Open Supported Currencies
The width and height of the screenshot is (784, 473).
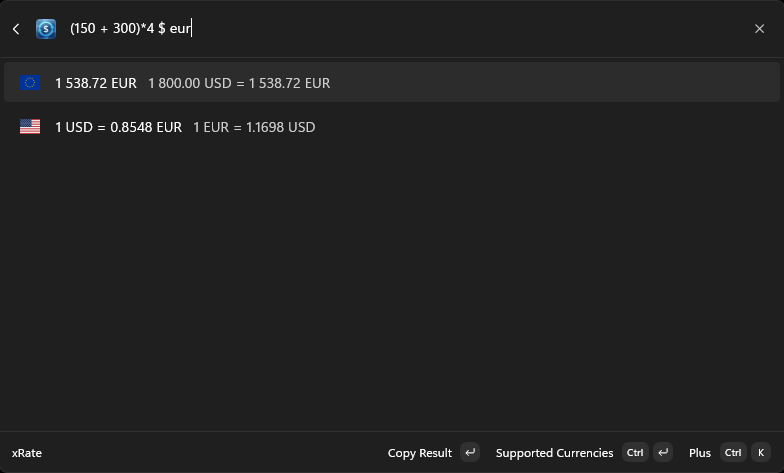click(554, 453)
